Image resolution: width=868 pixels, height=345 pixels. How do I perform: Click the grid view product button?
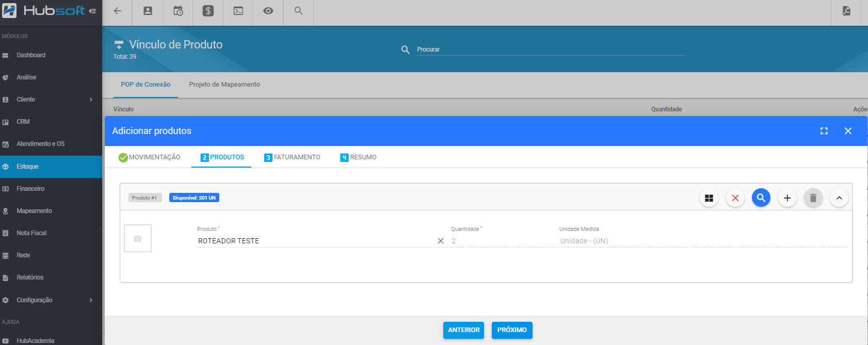point(709,198)
